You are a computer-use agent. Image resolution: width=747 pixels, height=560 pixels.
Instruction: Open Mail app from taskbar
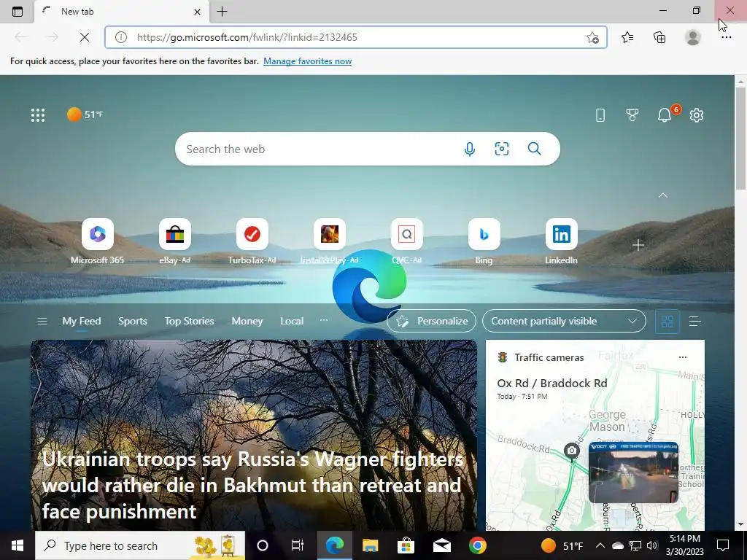point(441,545)
